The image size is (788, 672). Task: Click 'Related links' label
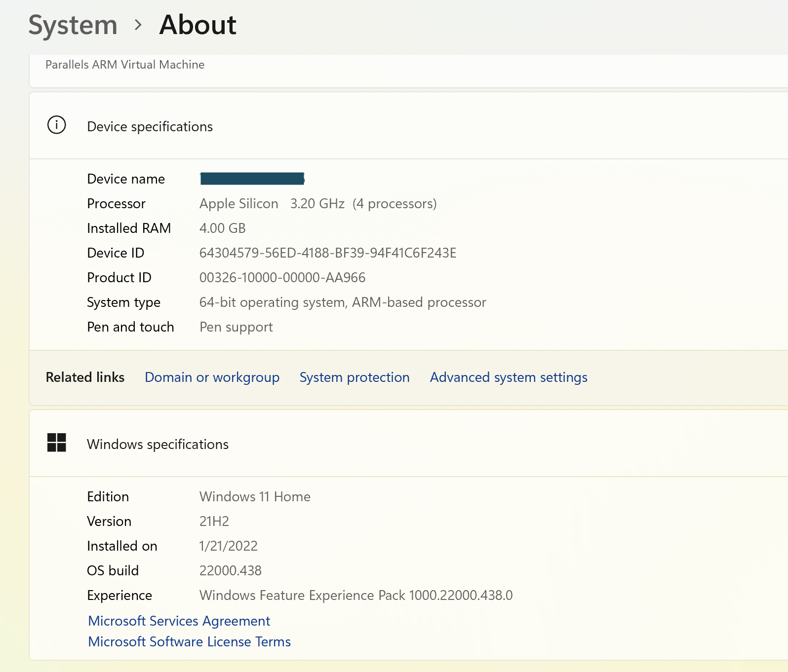pos(85,377)
